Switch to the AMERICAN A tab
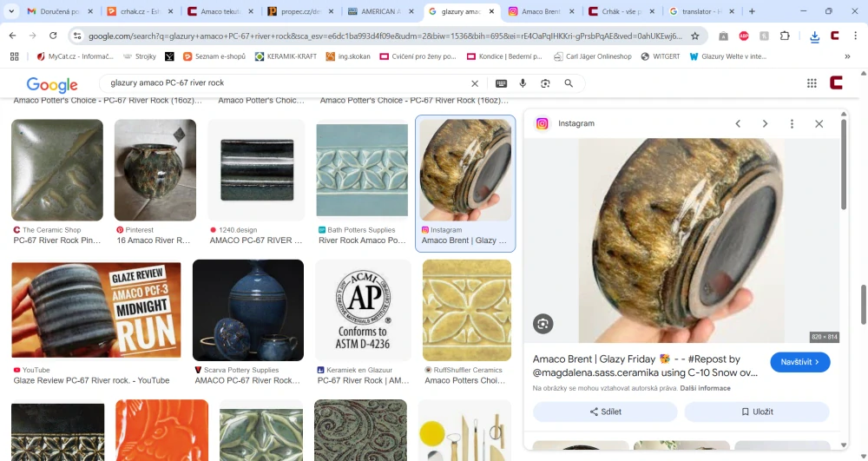 [x=380, y=11]
